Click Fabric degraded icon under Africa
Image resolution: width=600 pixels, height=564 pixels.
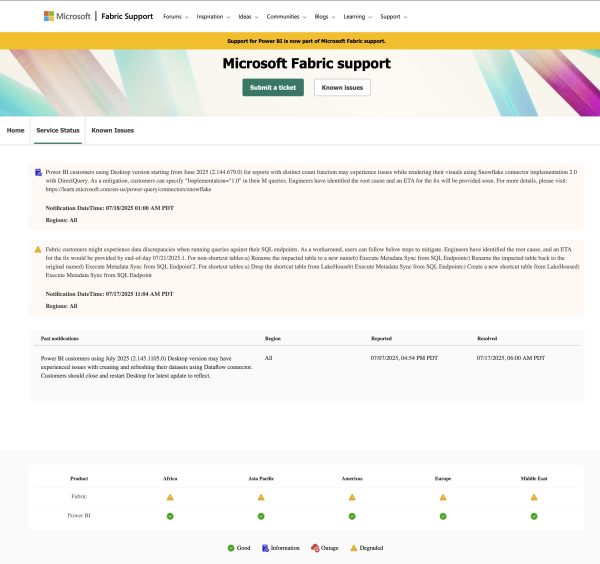coord(170,497)
